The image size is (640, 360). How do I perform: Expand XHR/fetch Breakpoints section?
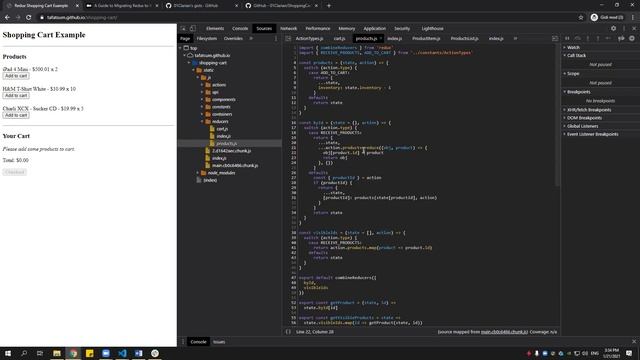(x=589, y=110)
